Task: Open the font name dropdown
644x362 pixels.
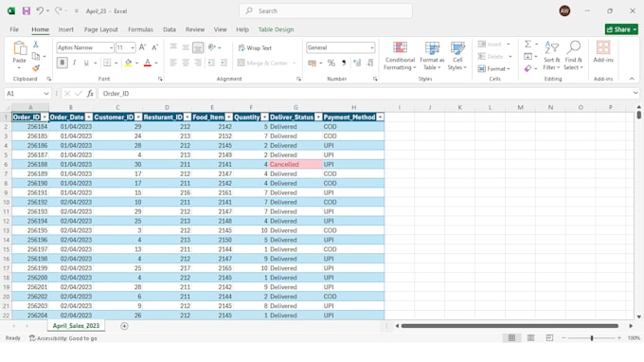Action: [x=111, y=48]
